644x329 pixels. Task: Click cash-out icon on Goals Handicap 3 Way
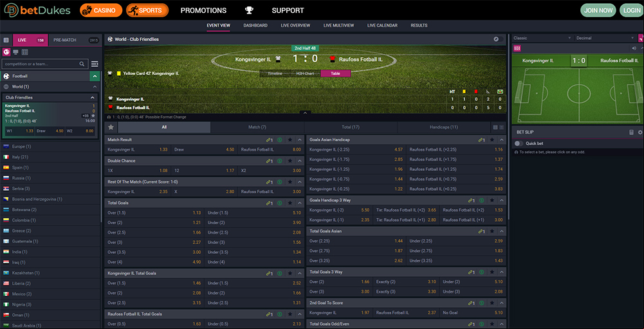pos(482,200)
